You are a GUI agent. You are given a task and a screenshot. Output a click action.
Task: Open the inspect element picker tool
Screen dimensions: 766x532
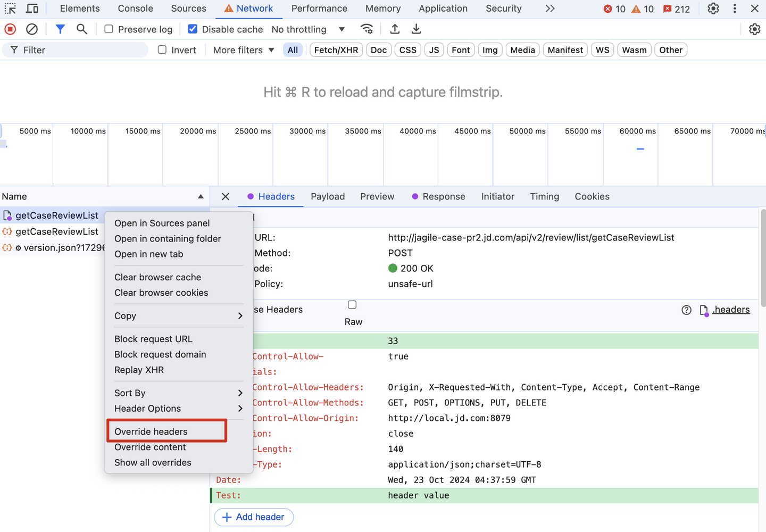pos(10,9)
